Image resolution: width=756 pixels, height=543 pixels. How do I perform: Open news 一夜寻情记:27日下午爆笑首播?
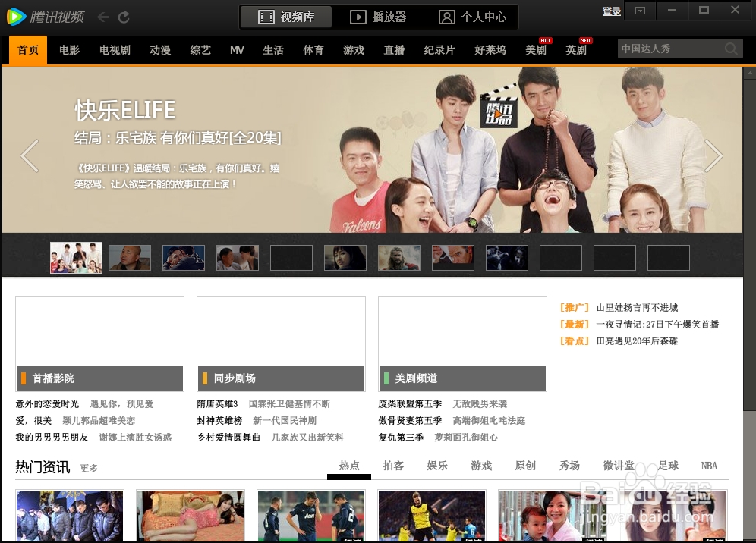point(657,325)
